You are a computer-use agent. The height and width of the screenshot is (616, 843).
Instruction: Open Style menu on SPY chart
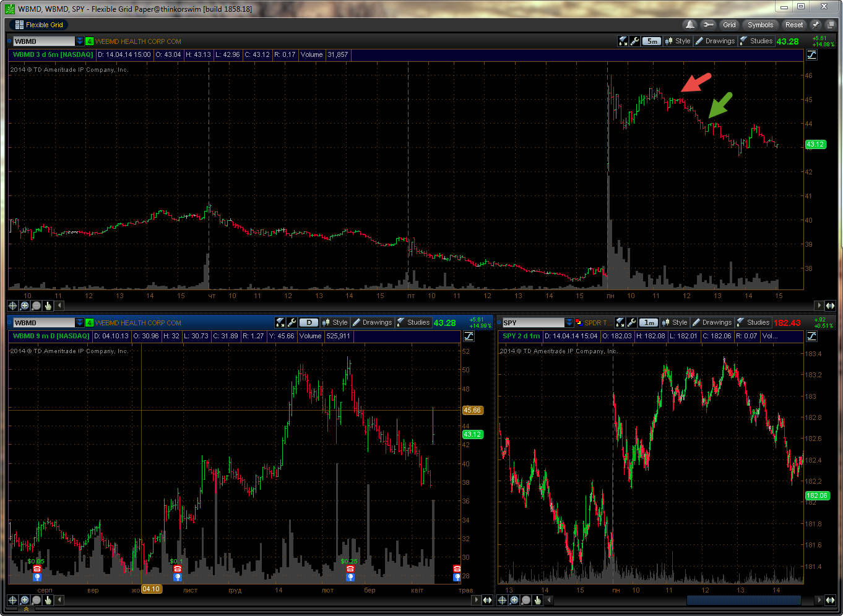(x=675, y=322)
